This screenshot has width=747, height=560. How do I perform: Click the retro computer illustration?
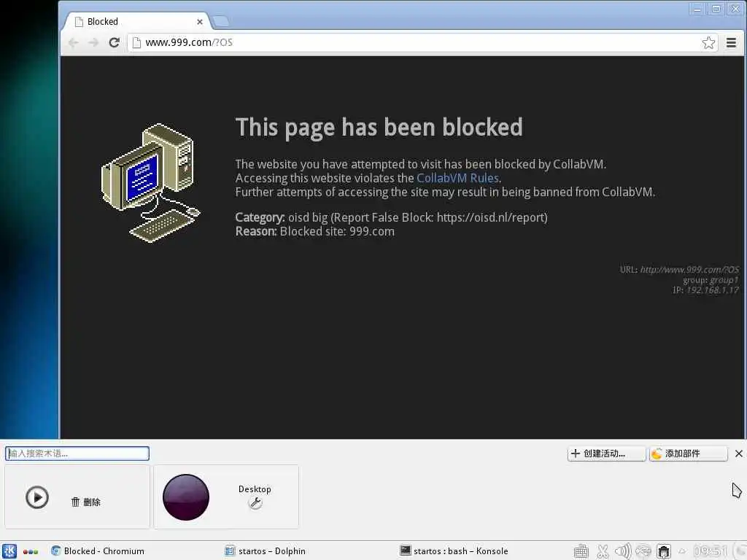tap(150, 182)
